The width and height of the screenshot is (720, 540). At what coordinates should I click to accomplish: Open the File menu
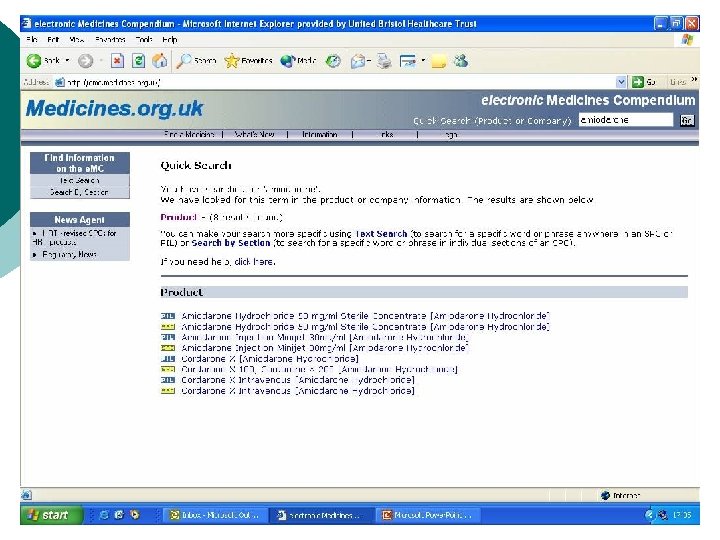pyautogui.click(x=32, y=39)
